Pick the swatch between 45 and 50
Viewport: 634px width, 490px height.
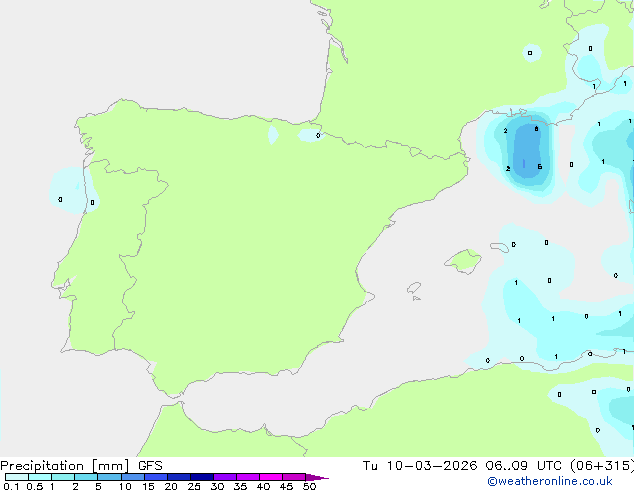[294, 477]
